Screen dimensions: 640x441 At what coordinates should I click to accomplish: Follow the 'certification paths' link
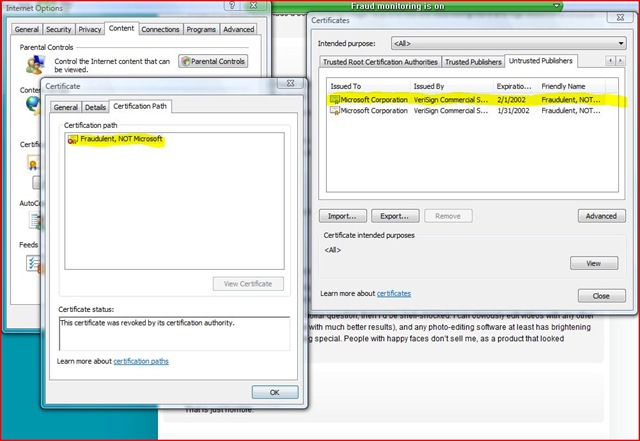(141, 361)
